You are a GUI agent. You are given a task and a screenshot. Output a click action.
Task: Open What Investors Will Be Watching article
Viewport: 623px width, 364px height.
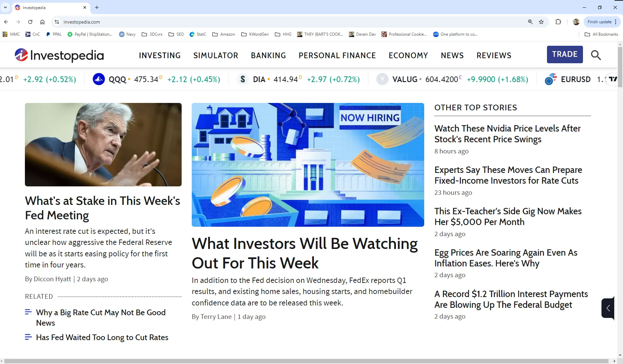click(x=305, y=253)
